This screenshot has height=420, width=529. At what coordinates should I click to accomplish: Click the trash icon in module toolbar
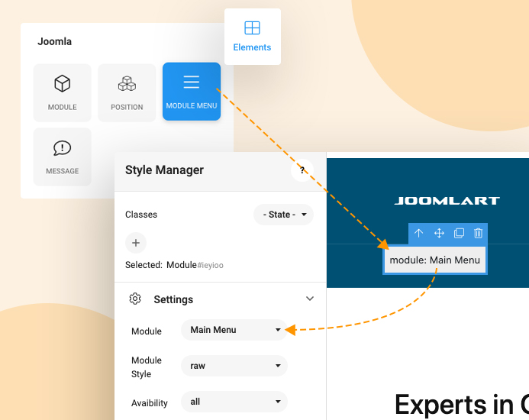[478, 233]
